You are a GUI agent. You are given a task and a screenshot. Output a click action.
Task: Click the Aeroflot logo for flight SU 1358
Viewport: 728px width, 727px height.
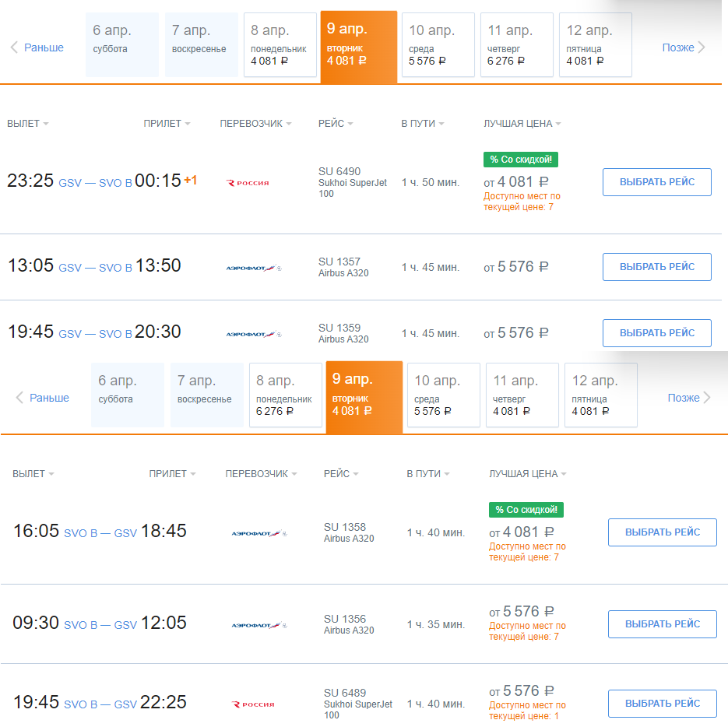point(259,533)
